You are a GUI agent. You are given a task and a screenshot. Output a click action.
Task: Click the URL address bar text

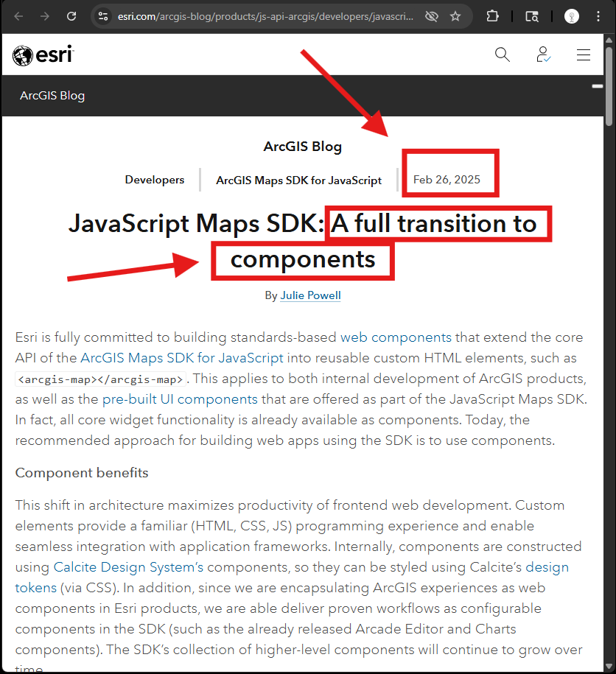click(265, 16)
